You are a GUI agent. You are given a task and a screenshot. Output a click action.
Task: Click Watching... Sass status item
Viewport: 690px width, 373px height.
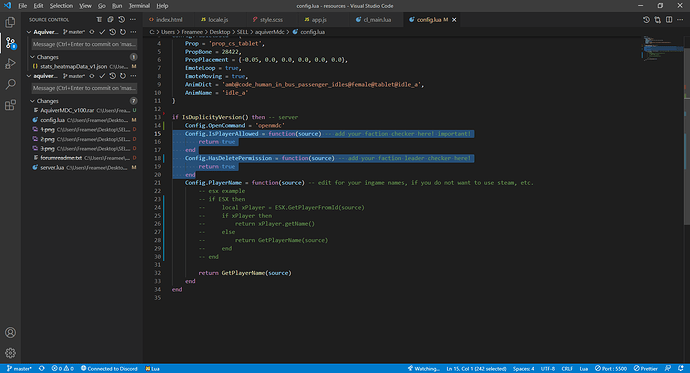(x=423, y=369)
